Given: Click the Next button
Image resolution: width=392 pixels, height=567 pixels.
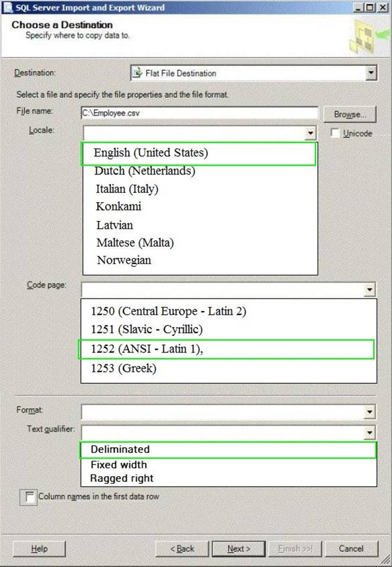Looking at the screenshot, I should [238, 549].
